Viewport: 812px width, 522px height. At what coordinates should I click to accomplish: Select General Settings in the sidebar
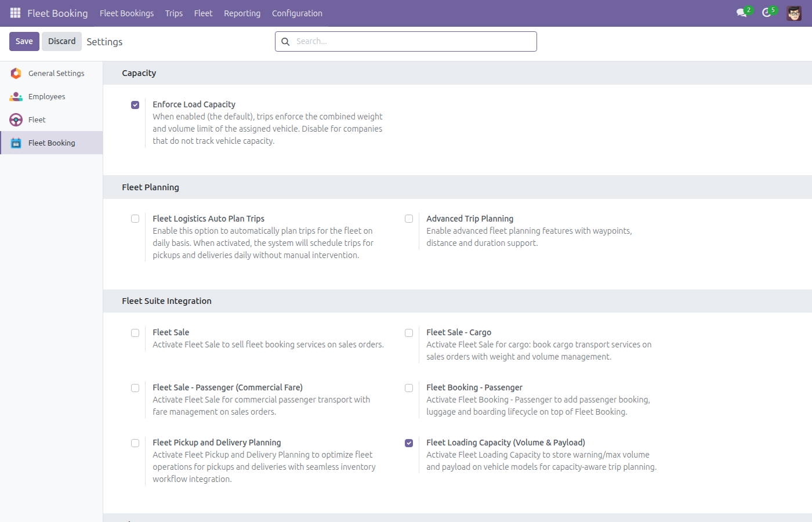(52, 73)
